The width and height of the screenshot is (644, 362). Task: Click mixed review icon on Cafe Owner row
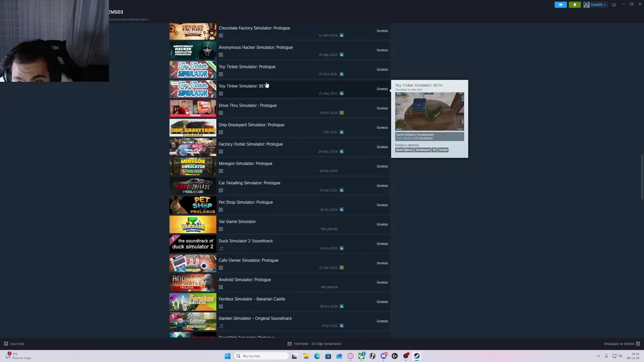point(342,267)
